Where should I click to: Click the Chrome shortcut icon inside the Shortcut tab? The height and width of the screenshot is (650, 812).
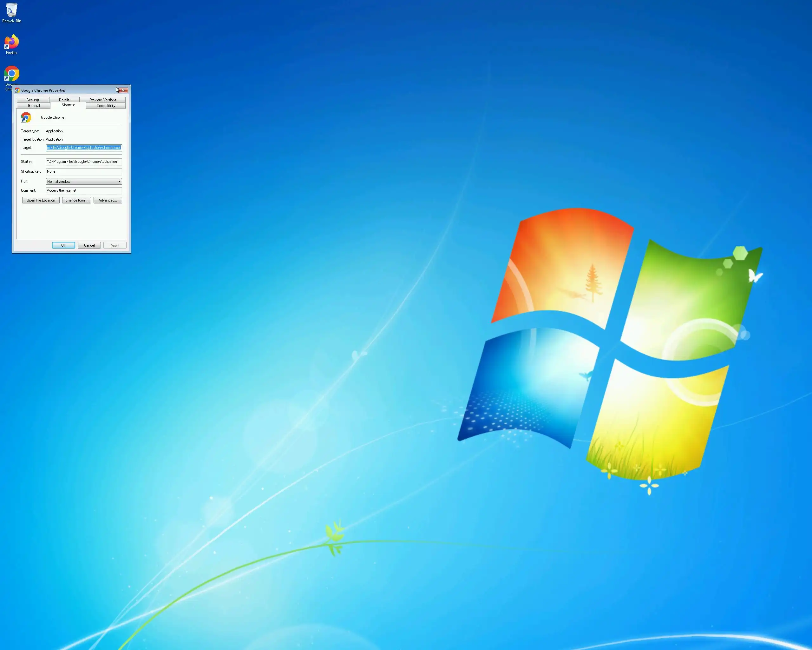pyautogui.click(x=26, y=117)
